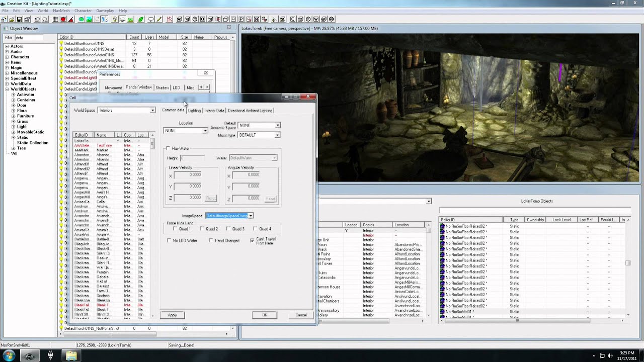Collapse the WorldObjects tree node
Viewport: 644px width, 362px height.
(x=7, y=89)
